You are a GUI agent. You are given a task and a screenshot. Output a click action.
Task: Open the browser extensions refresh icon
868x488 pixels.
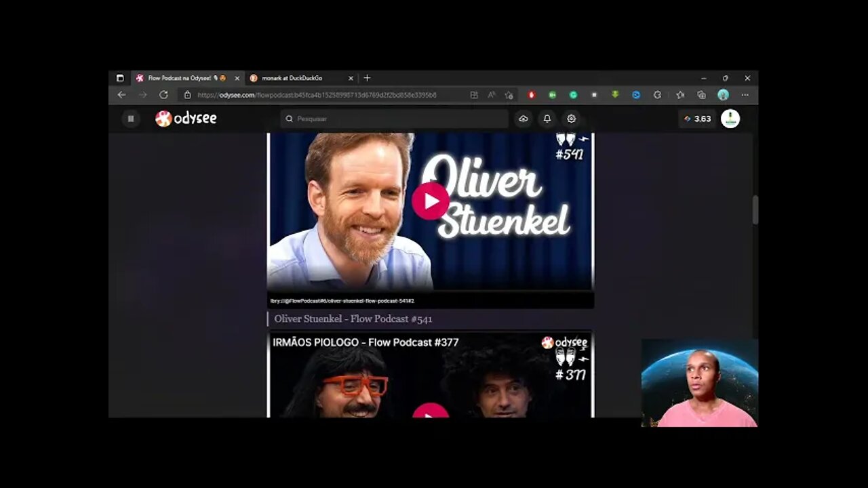tap(657, 95)
